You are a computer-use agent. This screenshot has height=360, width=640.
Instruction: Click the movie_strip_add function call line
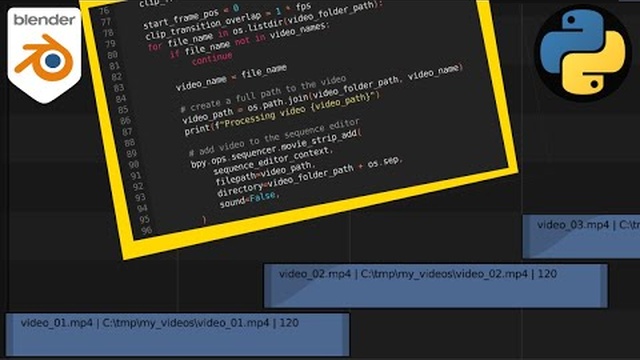(x=276, y=149)
